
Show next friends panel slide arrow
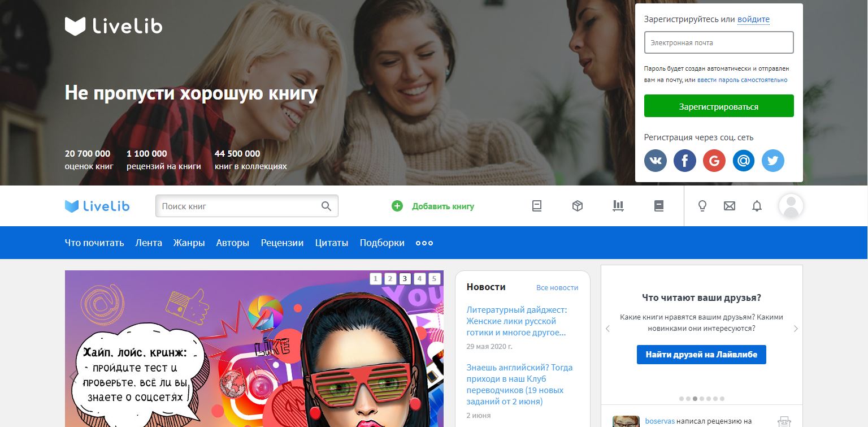point(796,329)
